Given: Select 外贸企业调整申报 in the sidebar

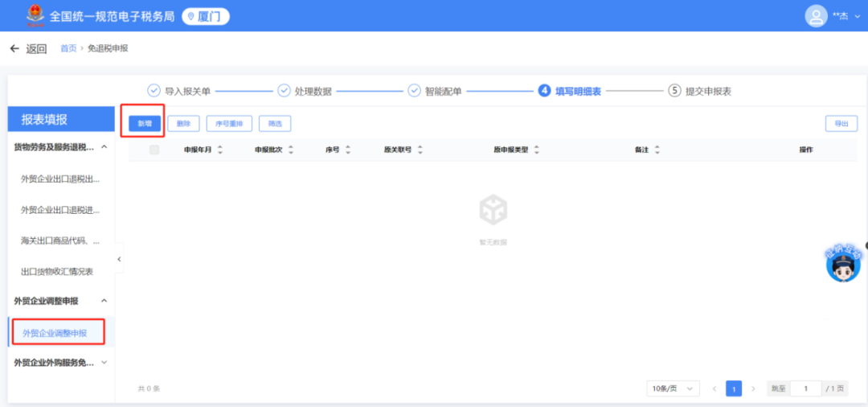Looking at the screenshot, I should click(x=55, y=332).
